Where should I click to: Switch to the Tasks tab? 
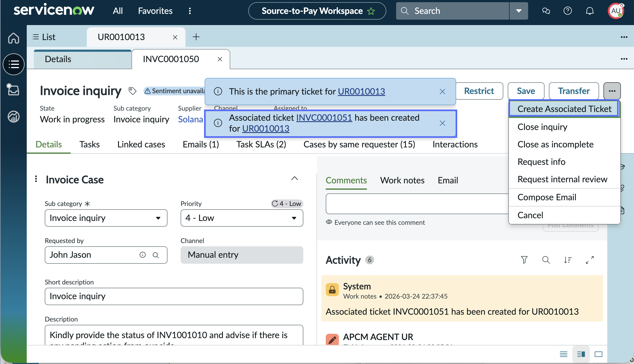(x=89, y=144)
